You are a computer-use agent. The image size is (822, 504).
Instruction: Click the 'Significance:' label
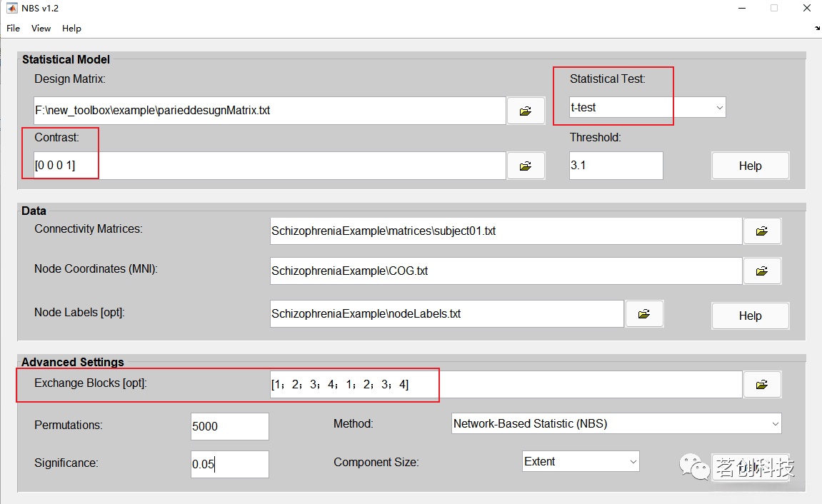pyautogui.click(x=66, y=463)
